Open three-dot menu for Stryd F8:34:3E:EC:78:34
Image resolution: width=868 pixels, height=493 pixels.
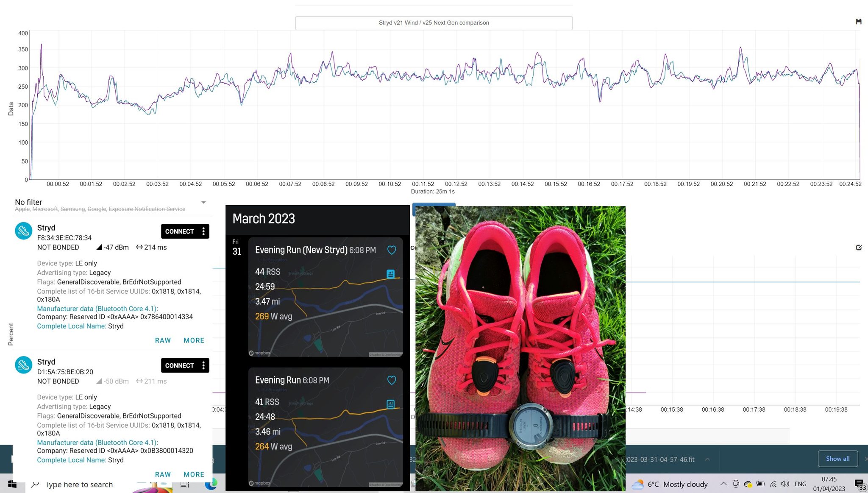pos(204,231)
